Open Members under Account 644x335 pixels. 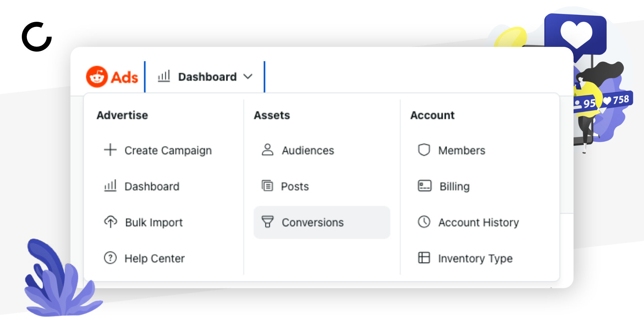[x=462, y=150]
